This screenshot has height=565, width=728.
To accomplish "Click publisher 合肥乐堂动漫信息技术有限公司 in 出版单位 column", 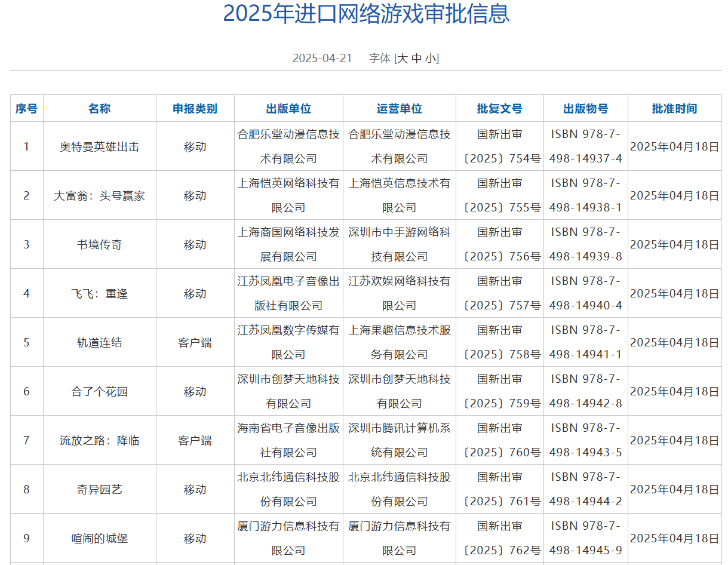I will point(289,146).
